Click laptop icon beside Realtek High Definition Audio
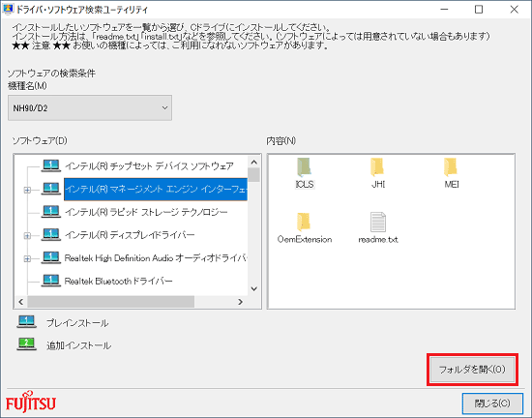This screenshot has height=418, width=532. 51,257
